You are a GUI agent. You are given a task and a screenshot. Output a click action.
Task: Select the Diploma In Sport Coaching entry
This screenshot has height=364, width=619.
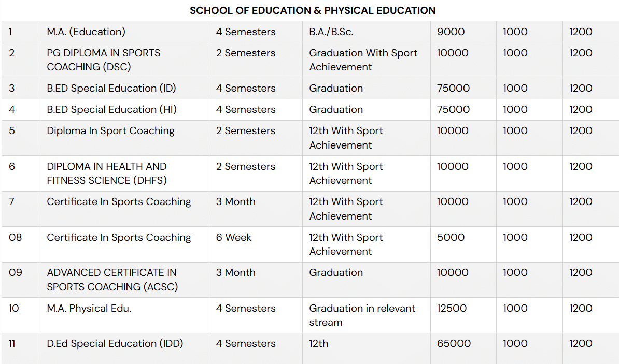click(110, 130)
